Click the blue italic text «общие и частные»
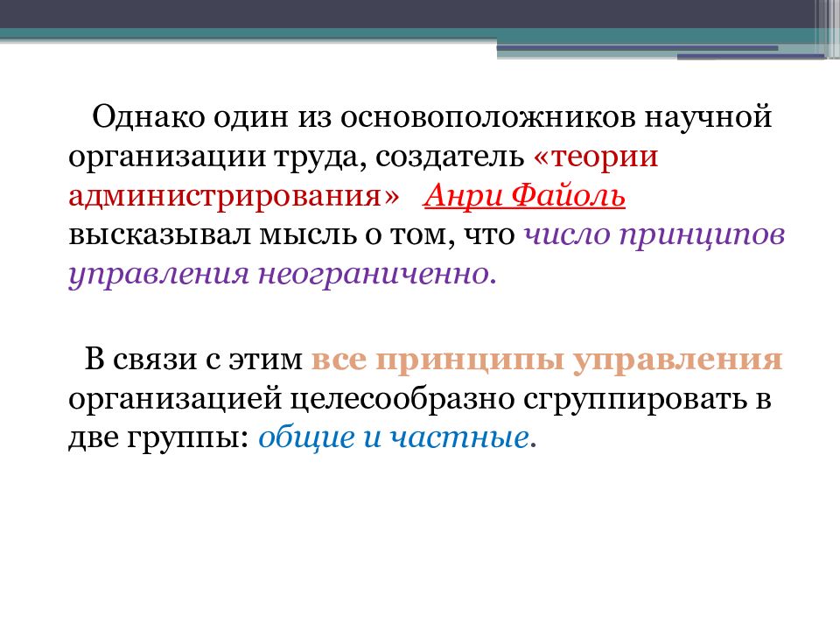840x630 pixels. tap(393, 437)
